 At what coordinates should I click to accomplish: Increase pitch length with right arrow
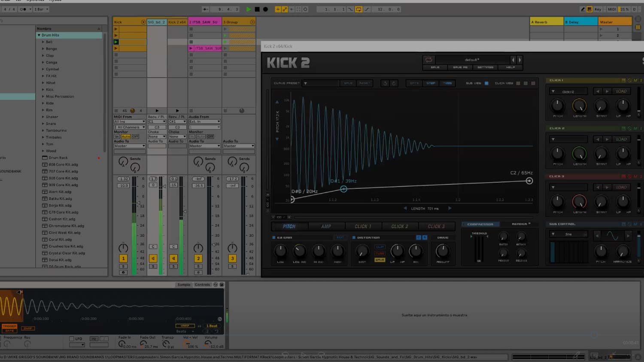coord(450,208)
